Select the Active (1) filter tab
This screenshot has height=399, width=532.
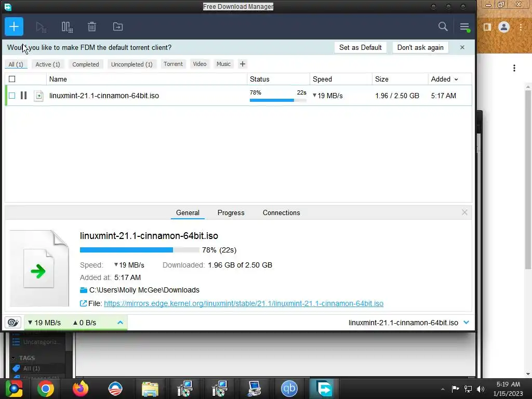click(x=48, y=64)
